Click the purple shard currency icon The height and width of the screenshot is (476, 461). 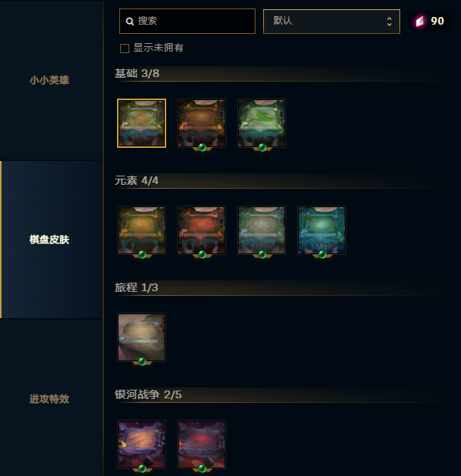[419, 22]
